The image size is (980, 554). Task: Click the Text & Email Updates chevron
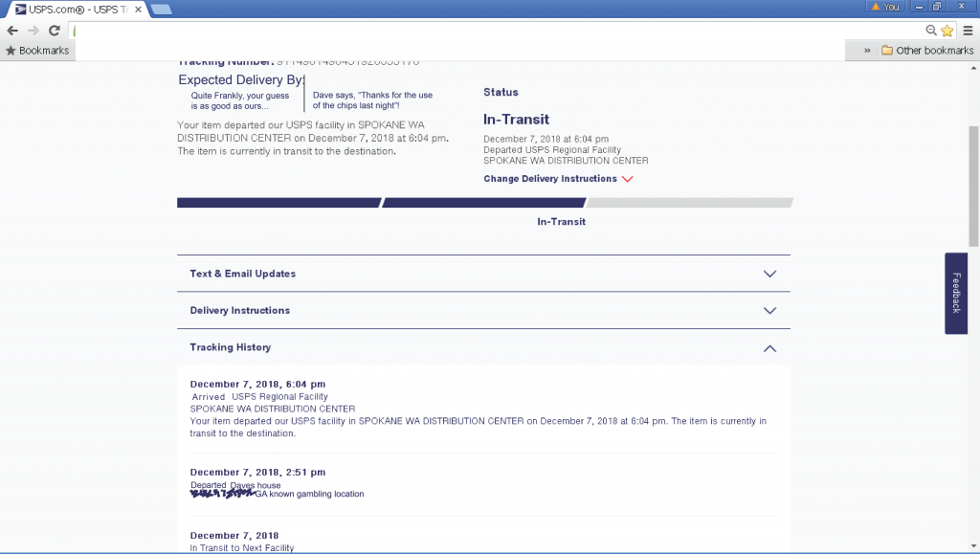770,275
